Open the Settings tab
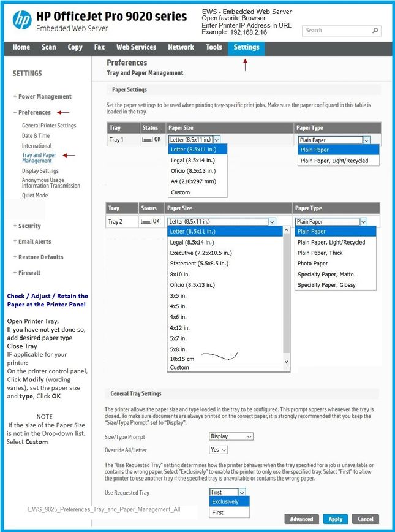This screenshot has height=532, width=395. (x=247, y=48)
